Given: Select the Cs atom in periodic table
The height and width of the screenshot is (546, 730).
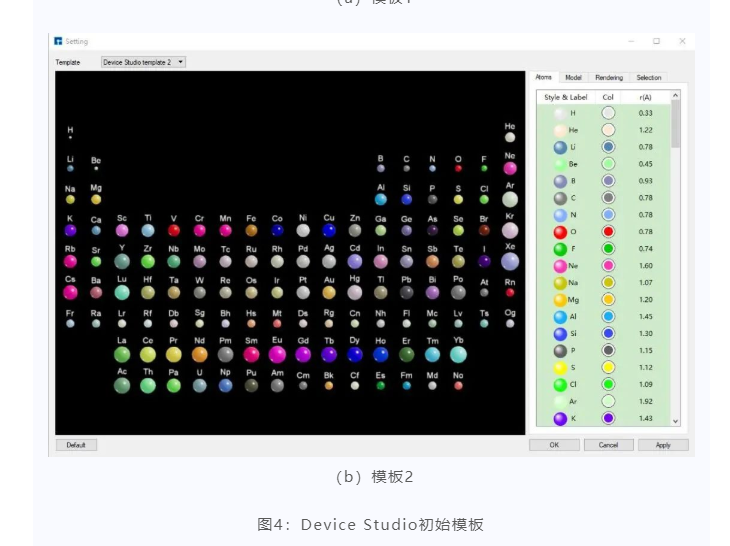Looking at the screenshot, I should click(70, 292).
